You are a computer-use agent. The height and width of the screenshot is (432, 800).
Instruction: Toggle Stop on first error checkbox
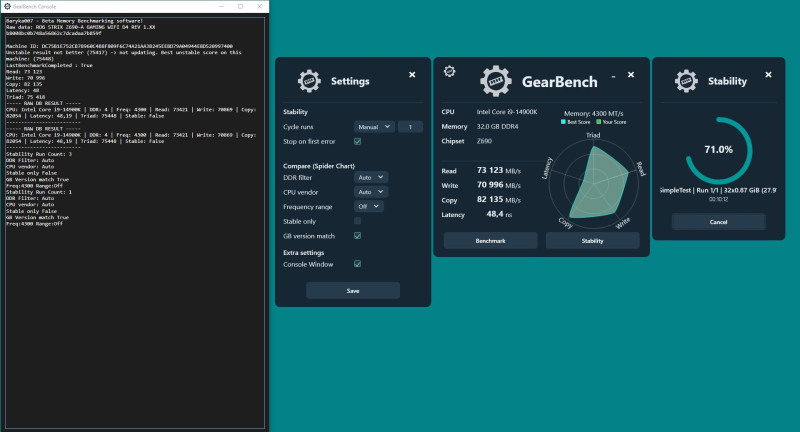[358, 141]
